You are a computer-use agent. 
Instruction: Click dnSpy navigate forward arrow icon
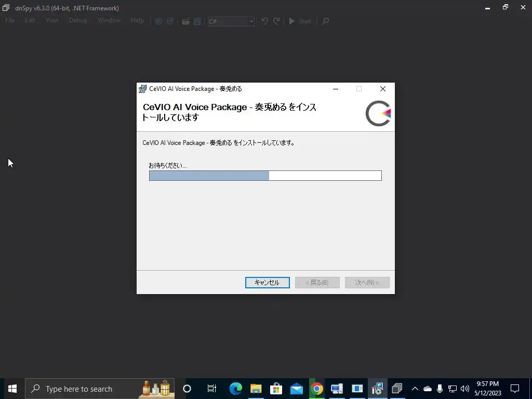tap(170, 21)
